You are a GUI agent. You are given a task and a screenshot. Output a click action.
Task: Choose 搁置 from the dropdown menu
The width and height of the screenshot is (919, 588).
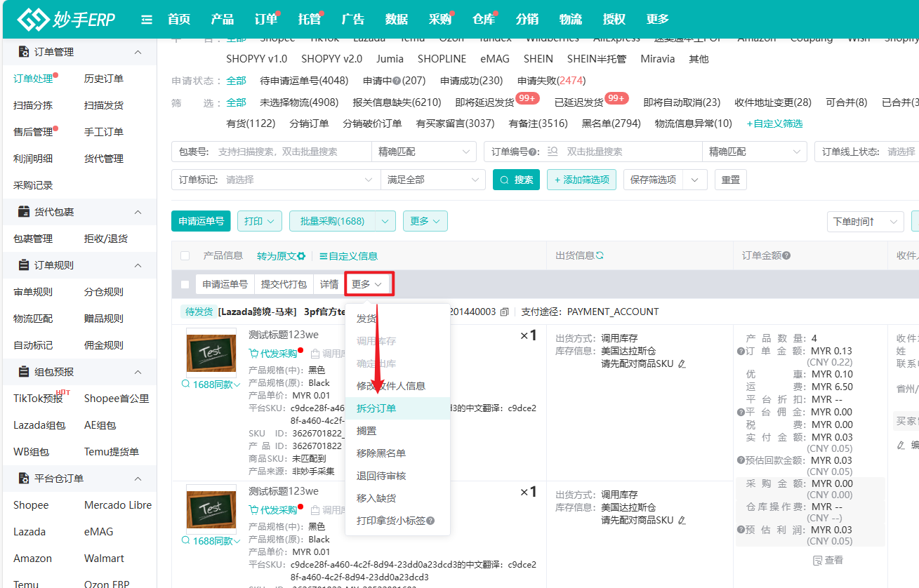pos(397,431)
